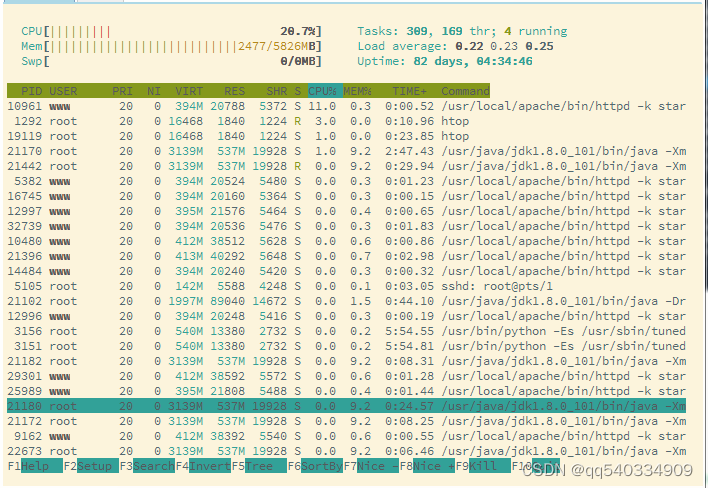Select httpd process PID 14484
The image size is (708, 488).
click(346, 271)
